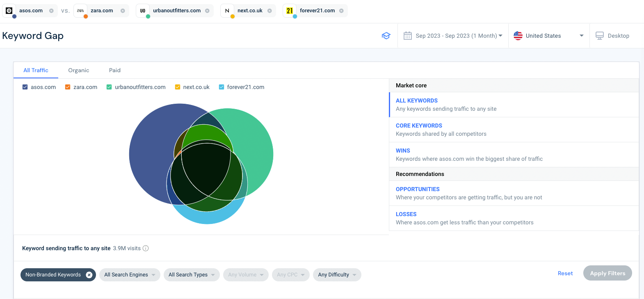Remove asos.com from comparison
The height and width of the screenshot is (299, 644).
(51, 11)
